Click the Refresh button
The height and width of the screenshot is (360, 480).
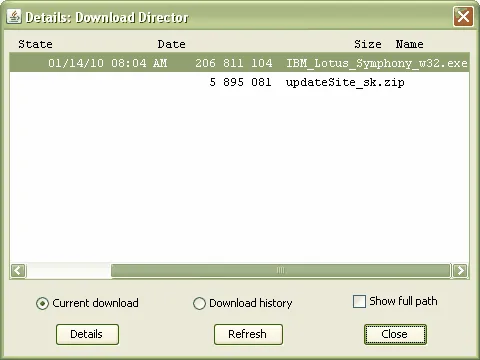(248, 334)
